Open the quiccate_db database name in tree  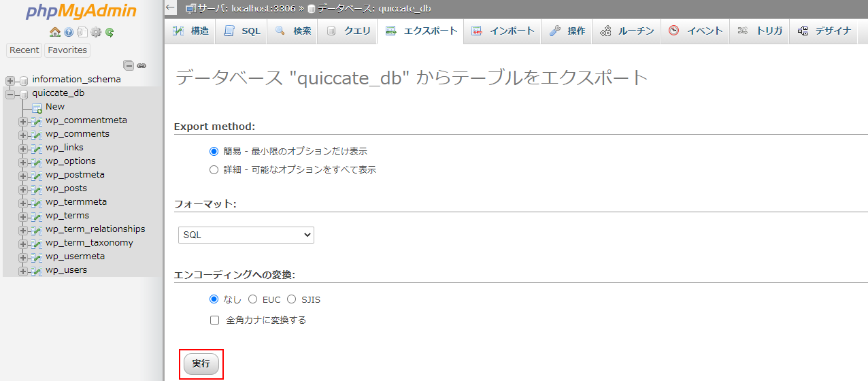pos(59,93)
